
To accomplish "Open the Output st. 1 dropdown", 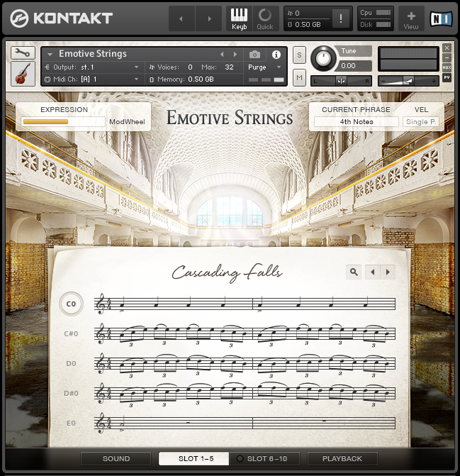I will click(92, 67).
